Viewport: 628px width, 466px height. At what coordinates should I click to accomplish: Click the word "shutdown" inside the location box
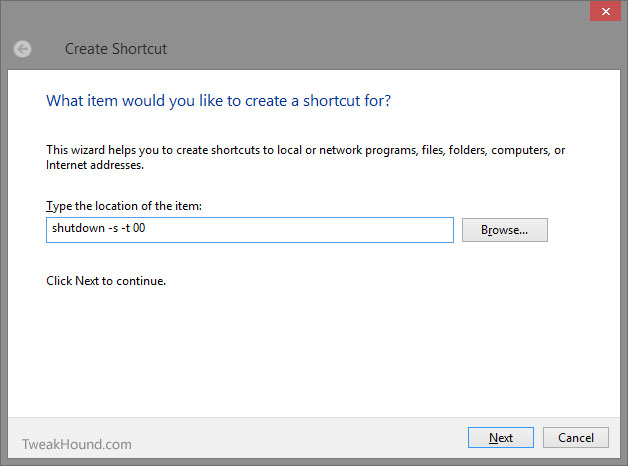pyautogui.click(x=78, y=228)
